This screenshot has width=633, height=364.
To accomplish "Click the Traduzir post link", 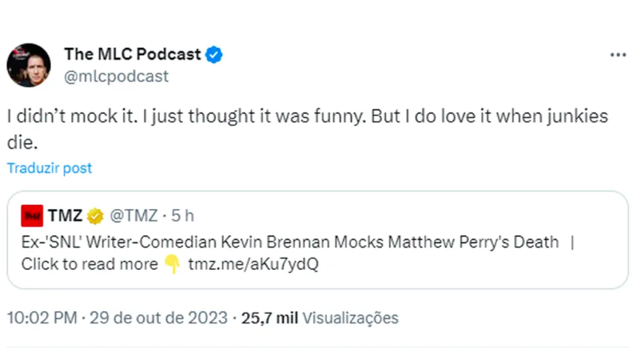I will [50, 168].
